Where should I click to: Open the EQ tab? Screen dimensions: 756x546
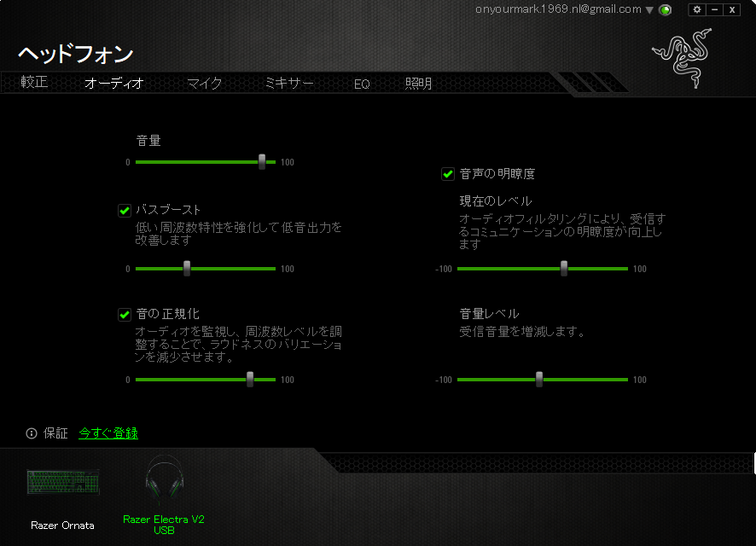(x=362, y=84)
